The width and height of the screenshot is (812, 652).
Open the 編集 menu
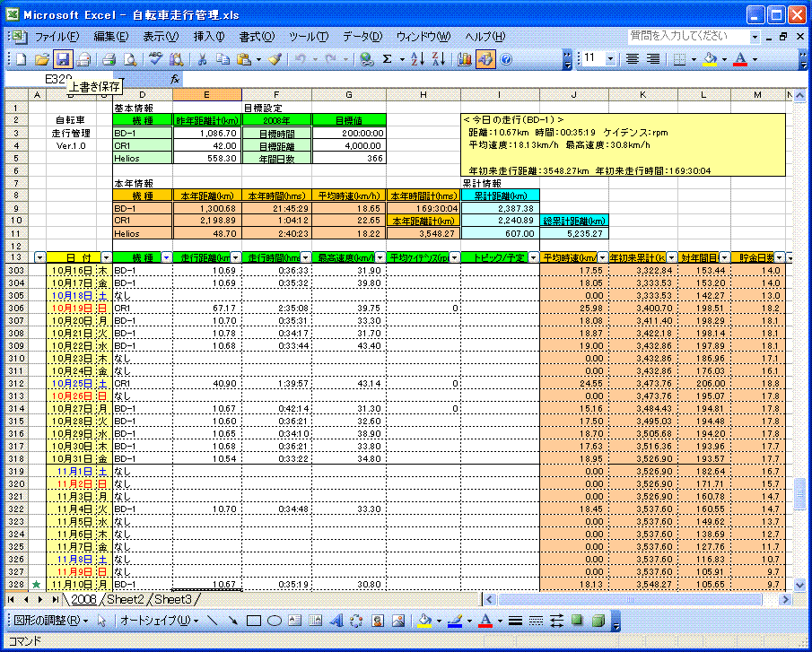coord(111,37)
